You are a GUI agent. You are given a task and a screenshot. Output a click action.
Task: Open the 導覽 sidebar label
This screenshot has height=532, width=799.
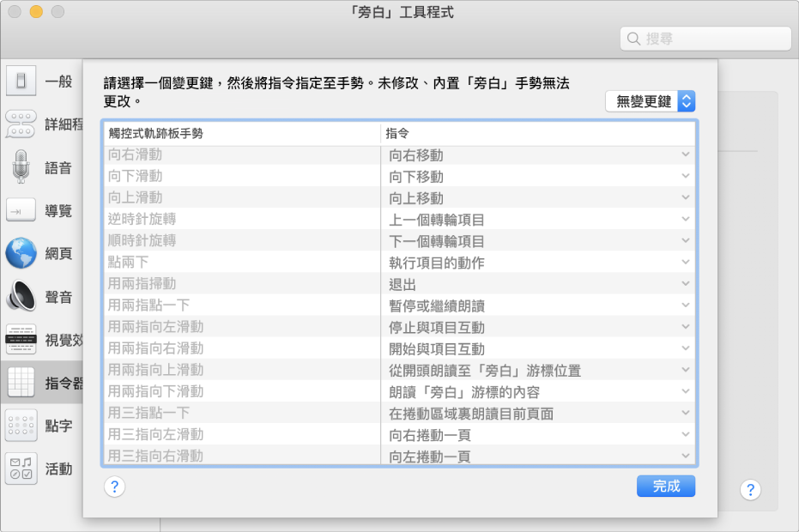(58, 210)
